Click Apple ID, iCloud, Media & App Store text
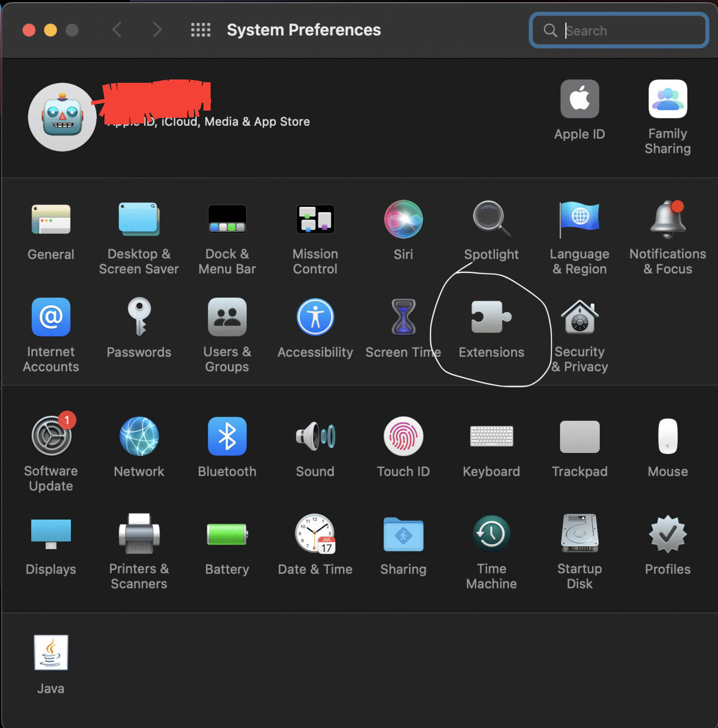718x728 pixels. [x=209, y=122]
